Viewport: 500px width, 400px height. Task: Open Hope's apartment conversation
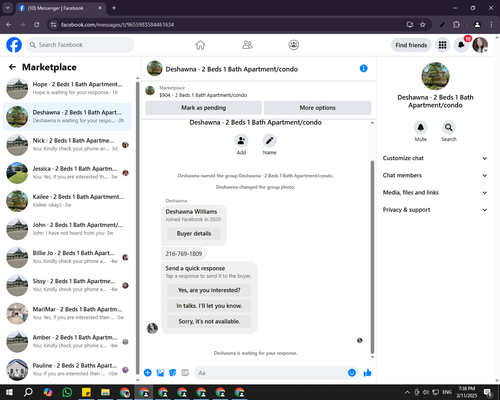pos(68,88)
